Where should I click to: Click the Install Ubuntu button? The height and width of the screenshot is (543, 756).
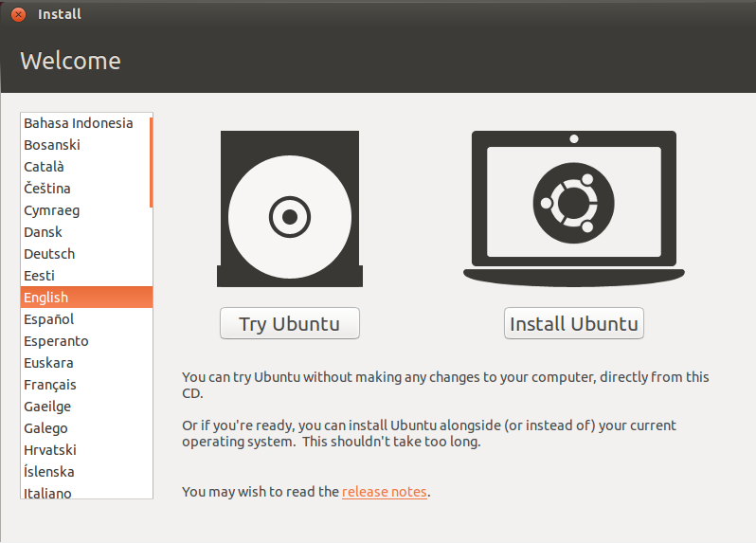(x=574, y=323)
